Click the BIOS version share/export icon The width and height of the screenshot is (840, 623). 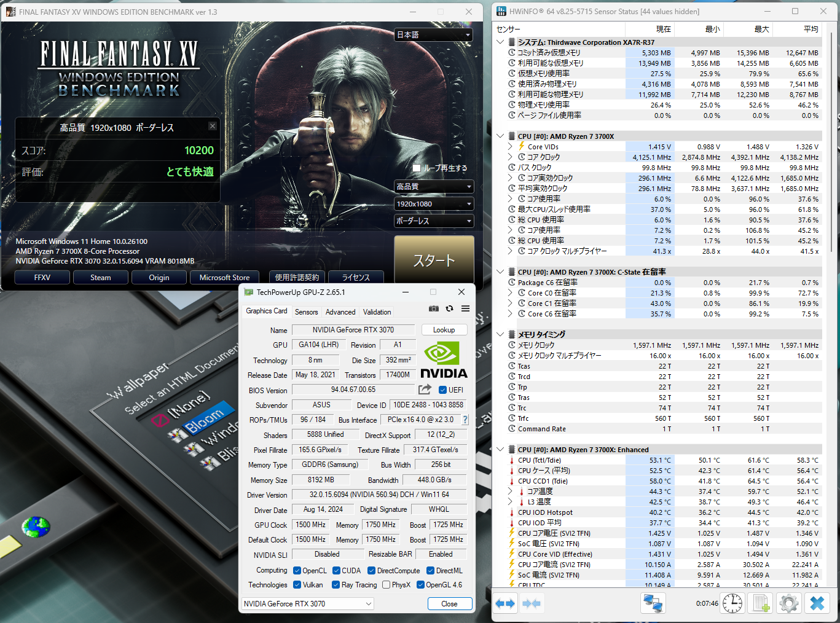(425, 390)
